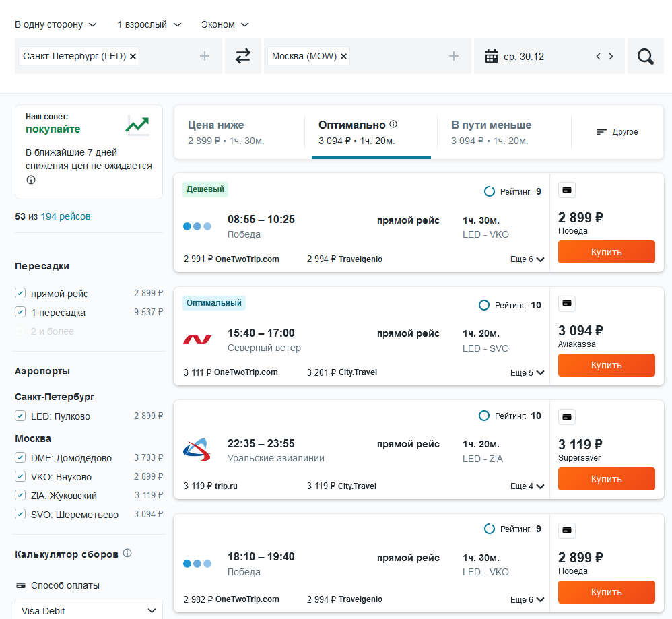Click the magnifier search button
672x619 pixels.
click(x=646, y=56)
